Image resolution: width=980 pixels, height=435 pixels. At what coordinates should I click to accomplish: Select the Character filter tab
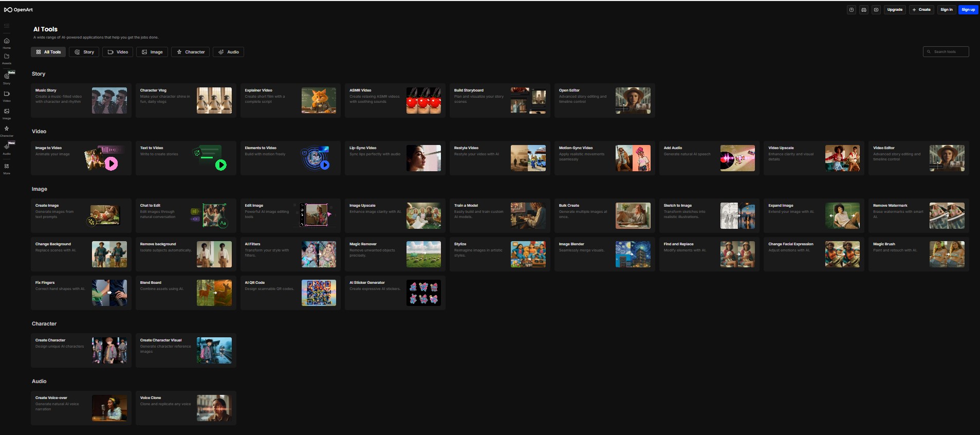[x=190, y=52]
